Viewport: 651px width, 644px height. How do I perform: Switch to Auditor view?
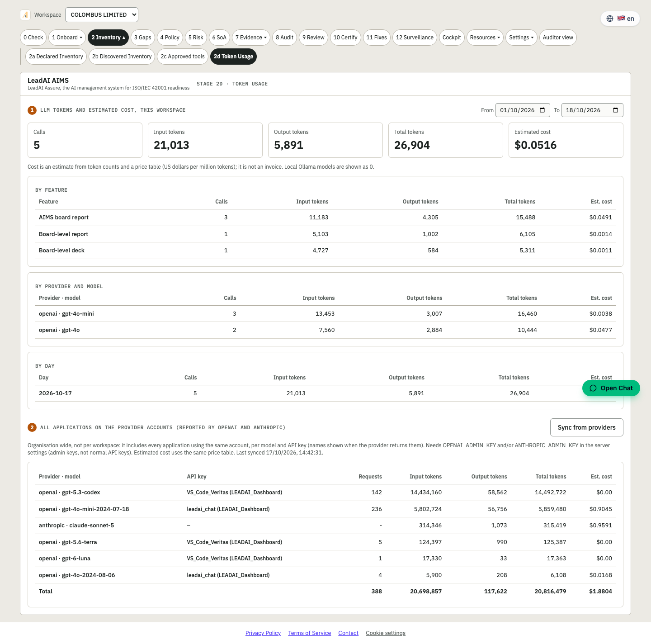click(558, 38)
